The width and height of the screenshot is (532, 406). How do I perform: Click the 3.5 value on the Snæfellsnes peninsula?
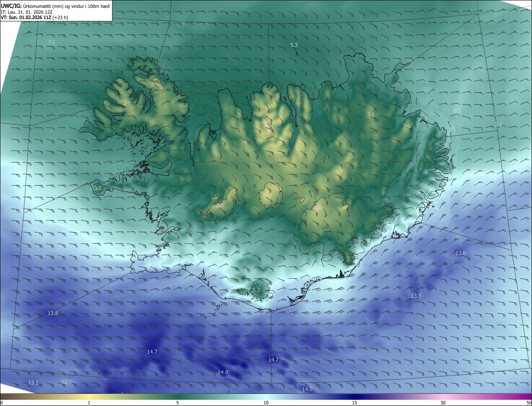tap(98, 188)
